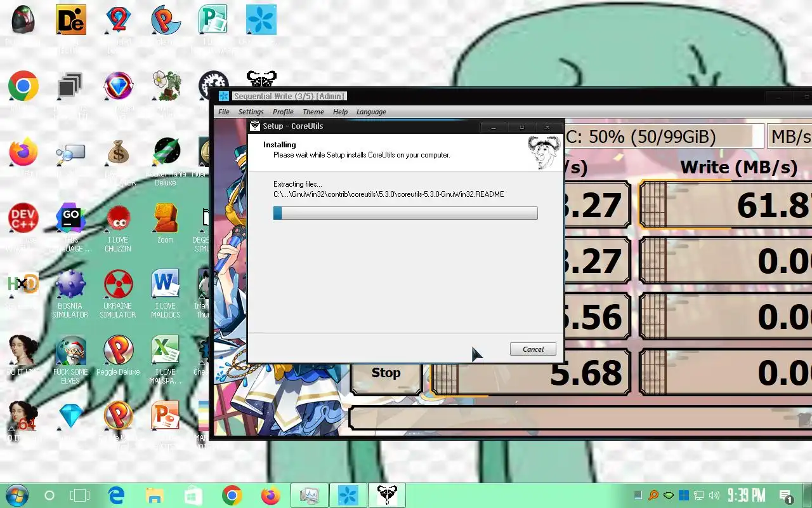Open network status in system tray
This screenshot has height=508, width=812.
pyautogui.click(x=698, y=495)
